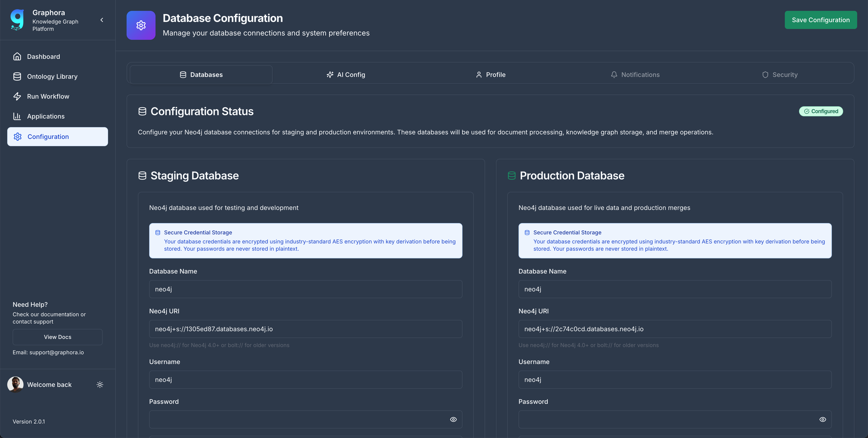
Task: Focus the production Neo4j URI field
Action: 675,329
